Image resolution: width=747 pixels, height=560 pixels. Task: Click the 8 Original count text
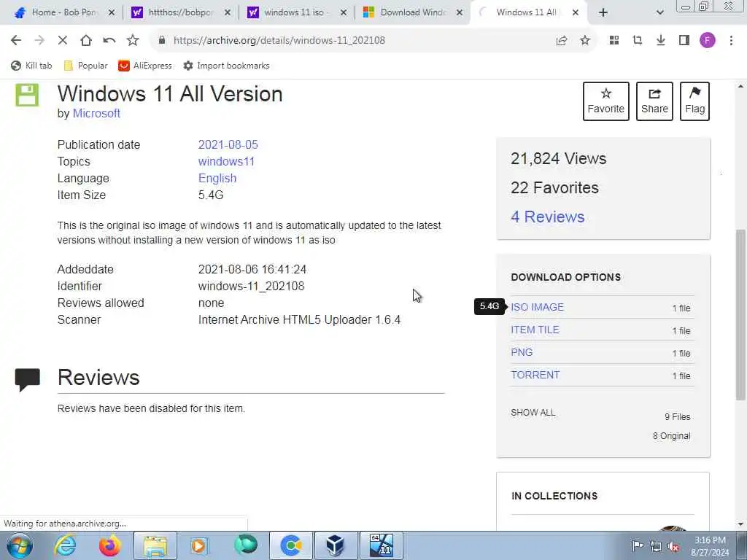pyautogui.click(x=671, y=436)
